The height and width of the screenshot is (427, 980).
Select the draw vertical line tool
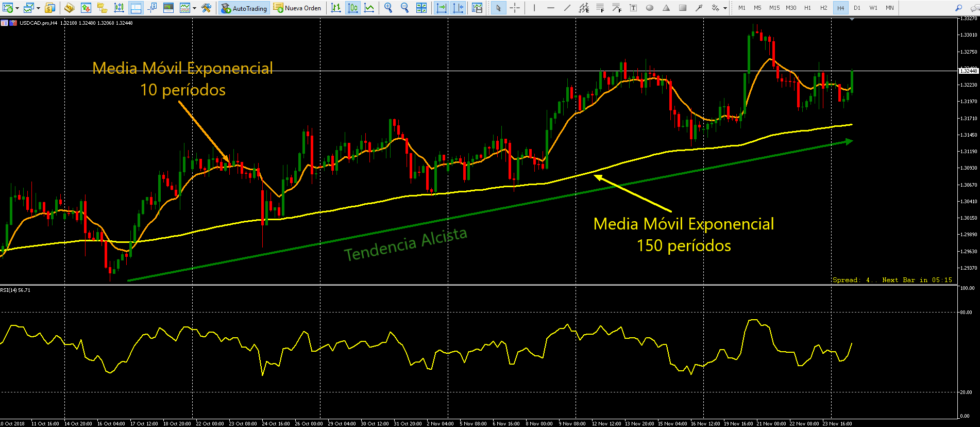[x=534, y=8]
